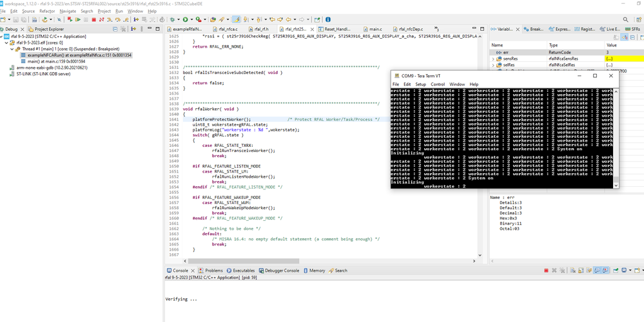Screen dimensions: 644x322
Task: Click the Terminate and Relaunch icon
Action: pos(70,19)
